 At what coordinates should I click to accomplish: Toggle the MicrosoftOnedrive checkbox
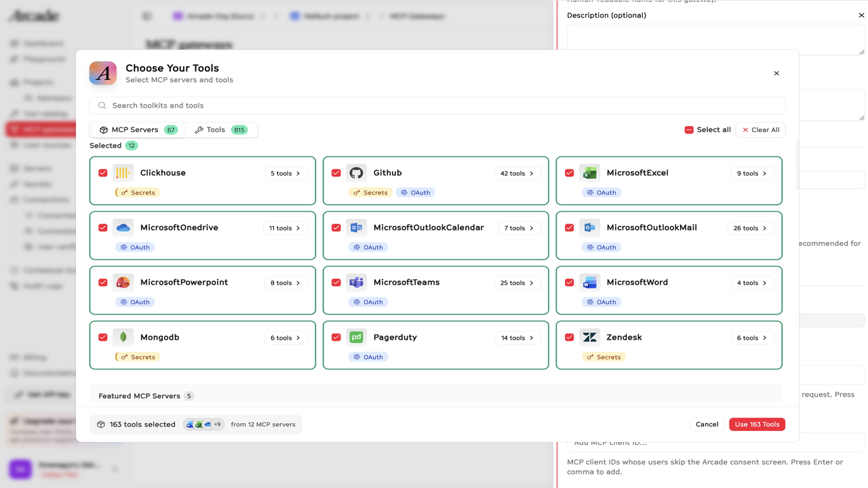pyautogui.click(x=103, y=228)
